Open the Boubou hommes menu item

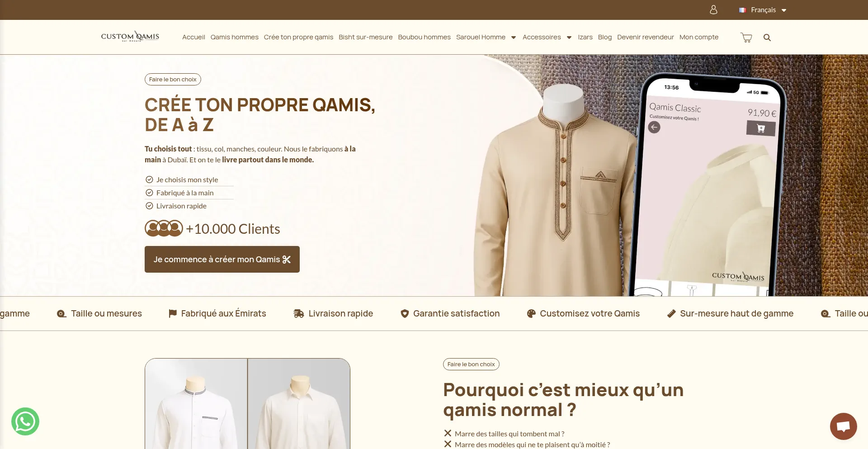[x=425, y=37]
